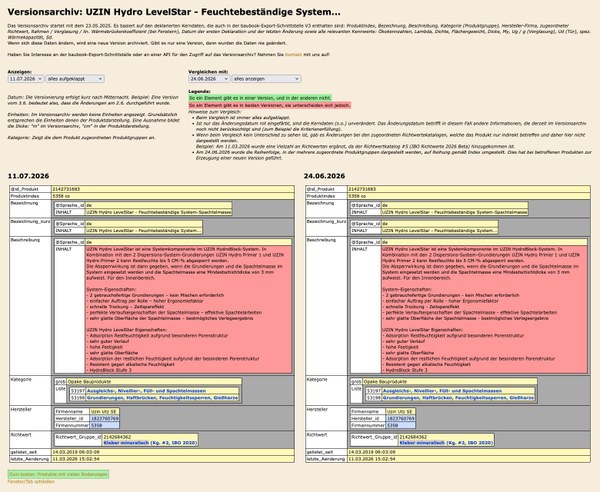Follow the Kontakt link in the intro text
The height and width of the screenshot is (492, 600).
[293, 55]
